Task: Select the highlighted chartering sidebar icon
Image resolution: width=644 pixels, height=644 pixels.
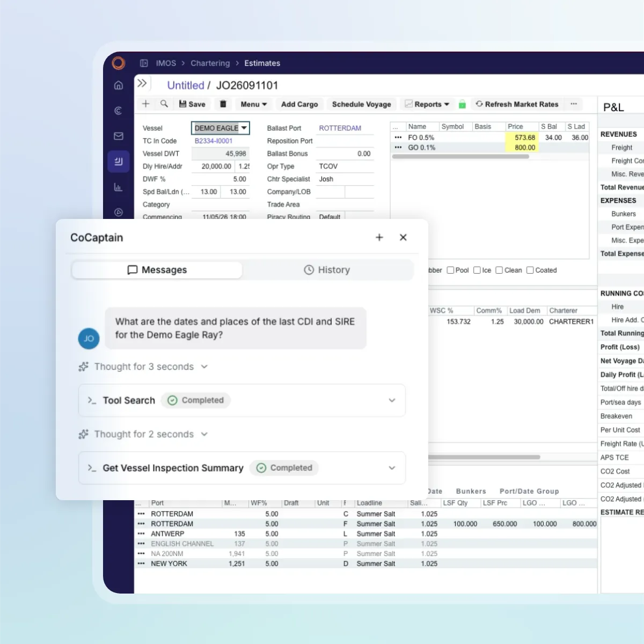Action: point(119,162)
